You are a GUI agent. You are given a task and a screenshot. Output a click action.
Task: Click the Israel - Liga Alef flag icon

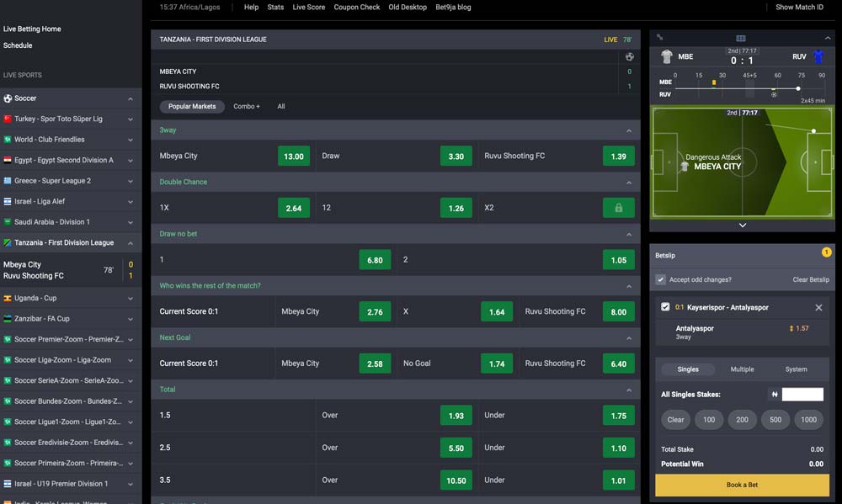(8, 201)
